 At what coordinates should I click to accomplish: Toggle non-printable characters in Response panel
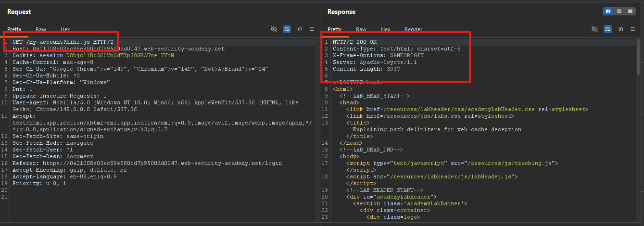click(x=595, y=29)
